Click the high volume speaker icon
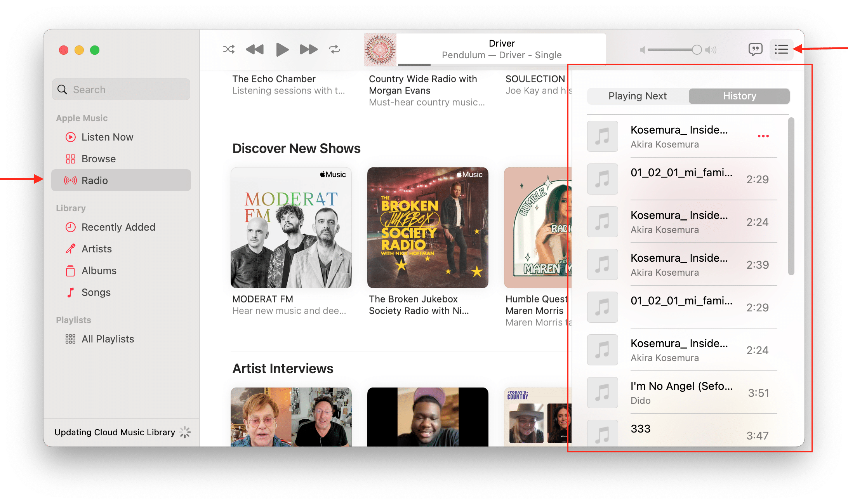Viewport: 848px width, 504px height. pyautogui.click(x=711, y=50)
